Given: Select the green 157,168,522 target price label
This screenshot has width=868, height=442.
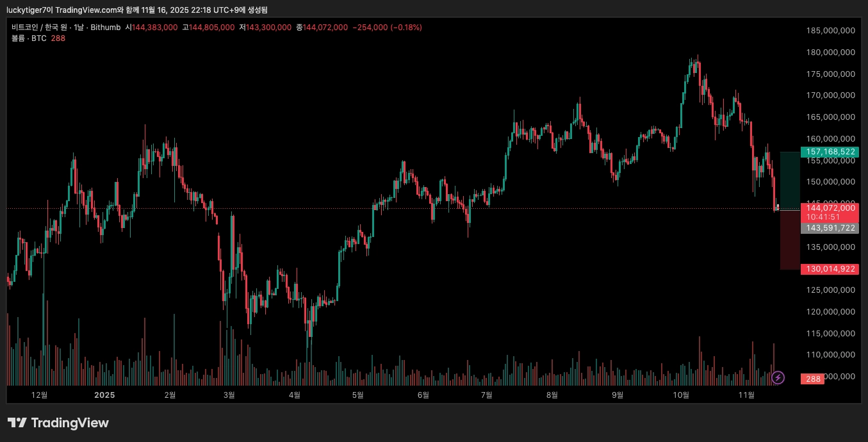Looking at the screenshot, I should (830, 152).
